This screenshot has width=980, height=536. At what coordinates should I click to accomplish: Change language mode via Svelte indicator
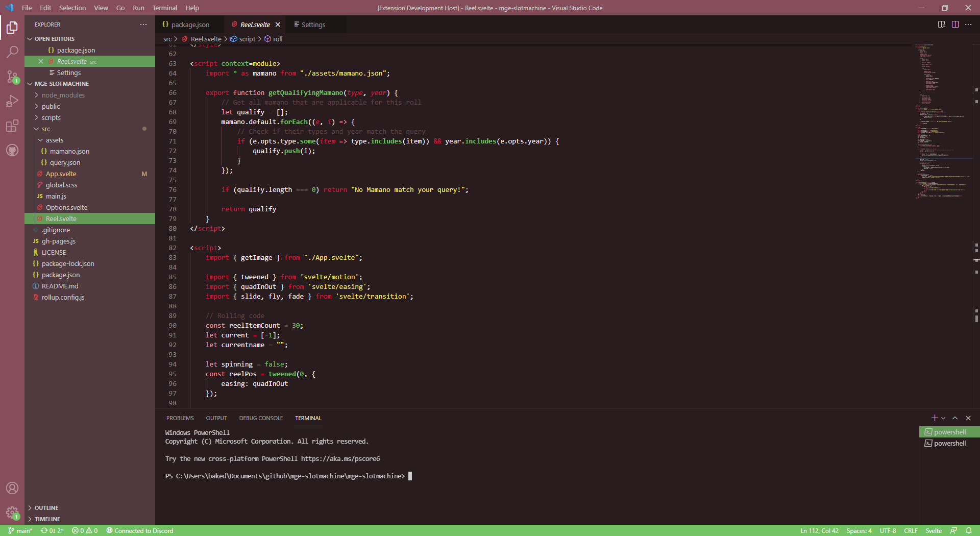point(934,530)
